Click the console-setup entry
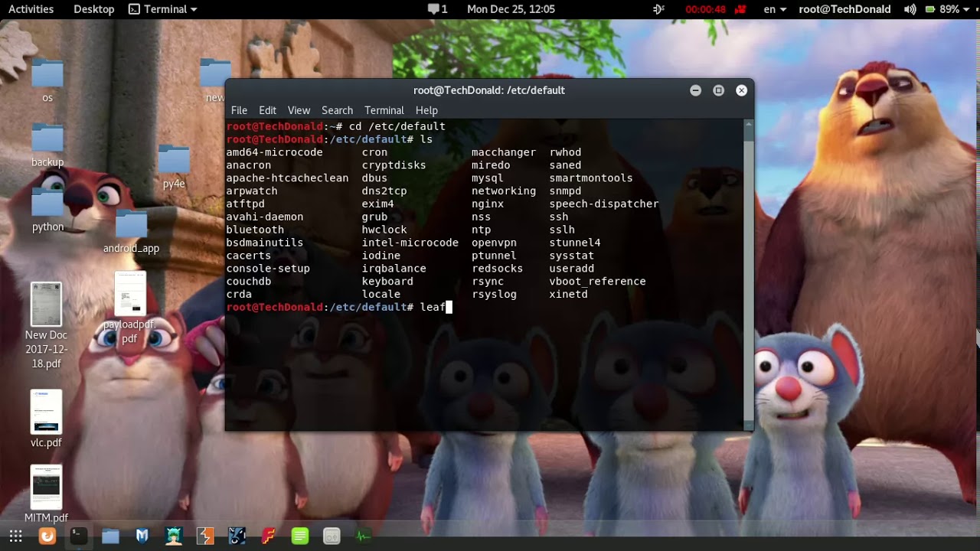The height and width of the screenshot is (551, 980). 268,269
